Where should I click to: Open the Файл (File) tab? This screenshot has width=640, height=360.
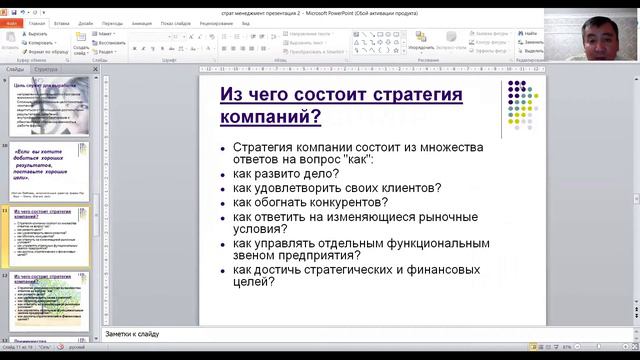(11, 24)
